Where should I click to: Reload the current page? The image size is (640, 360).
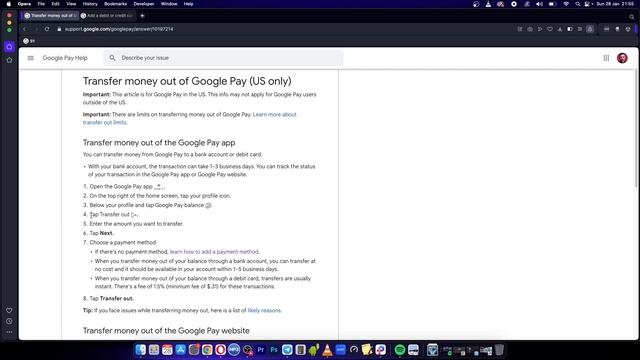tap(47, 29)
